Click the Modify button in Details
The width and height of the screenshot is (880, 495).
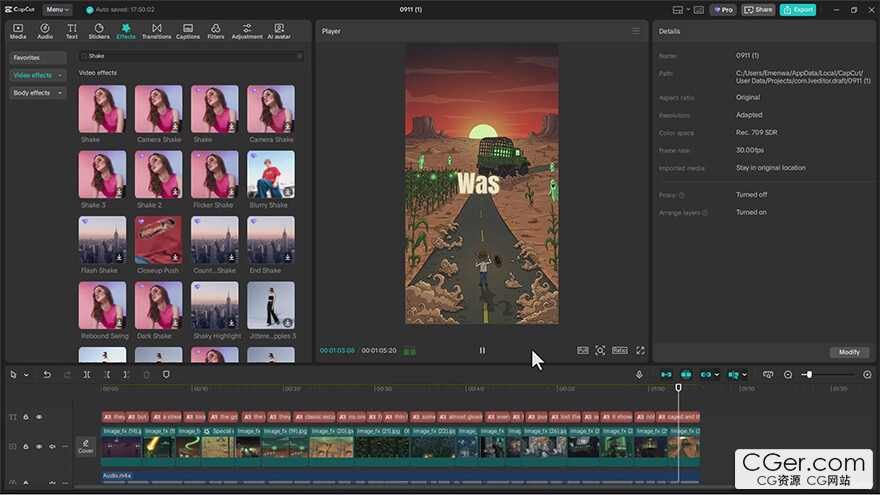pyautogui.click(x=849, y=352)
